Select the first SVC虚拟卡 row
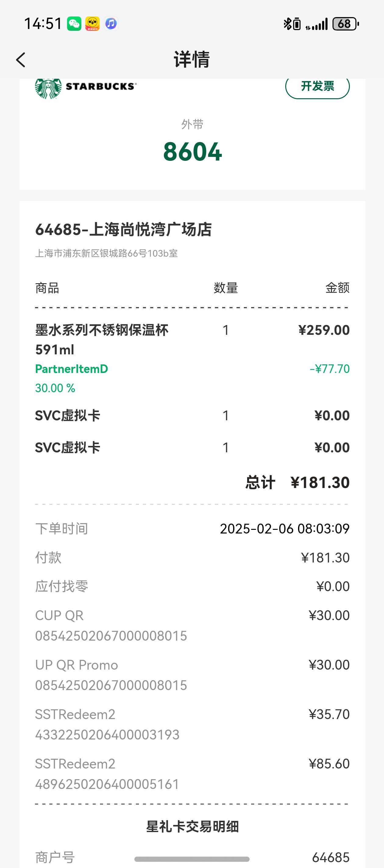 (193, 415)
